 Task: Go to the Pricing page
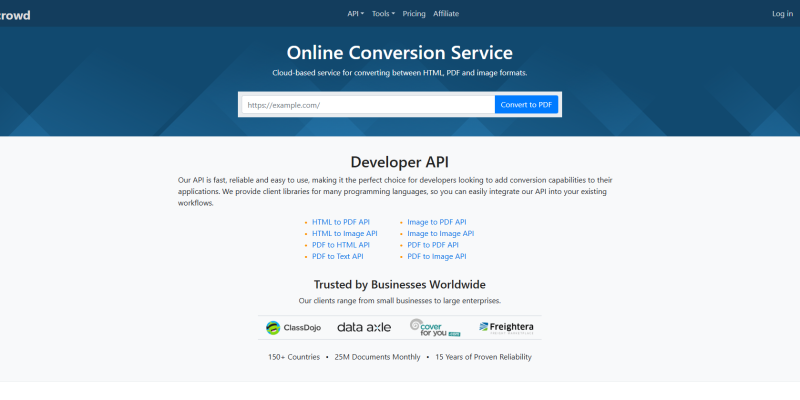(414, 14)
